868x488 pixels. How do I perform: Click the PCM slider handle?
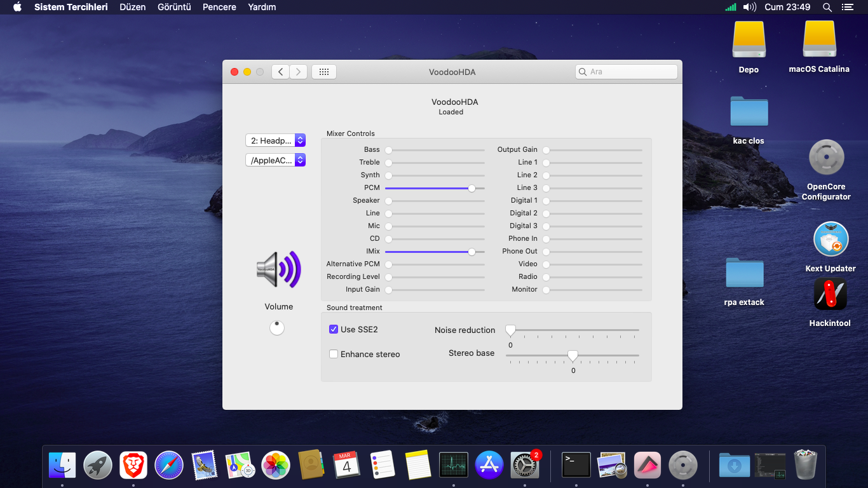click(x=471, y=188)
